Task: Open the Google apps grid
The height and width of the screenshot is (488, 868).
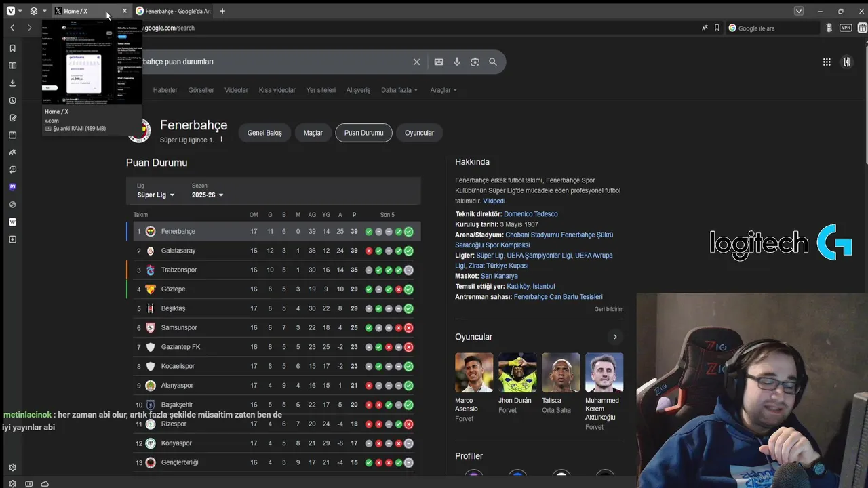Action: (x=827, y=62)
